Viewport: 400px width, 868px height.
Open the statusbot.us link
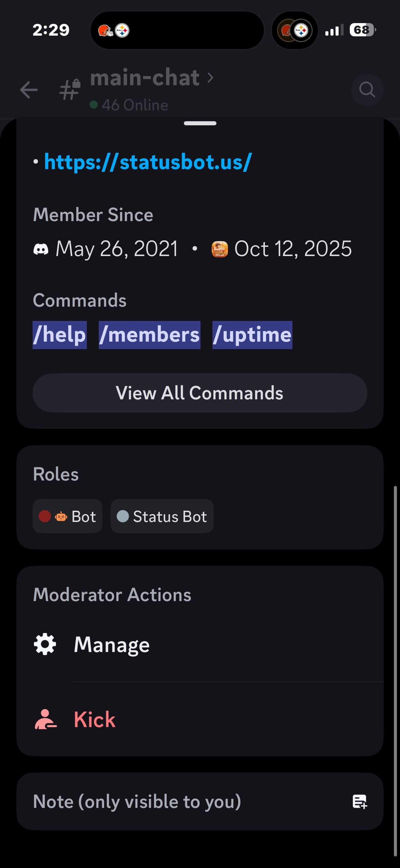(148, 162)
